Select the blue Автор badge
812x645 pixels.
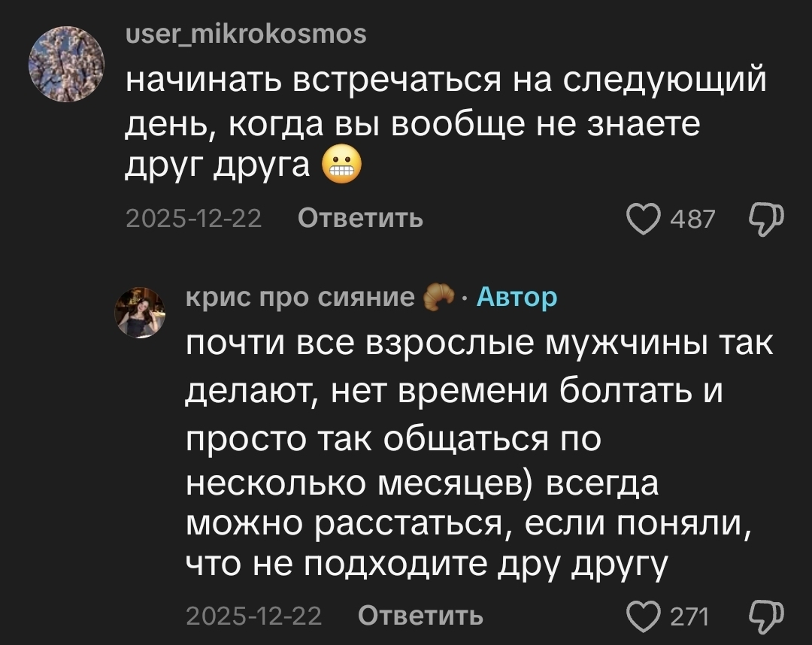[517, 297]
